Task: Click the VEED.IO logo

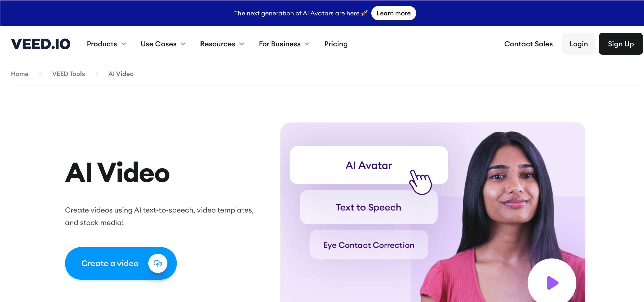Action: click(41, 44)
